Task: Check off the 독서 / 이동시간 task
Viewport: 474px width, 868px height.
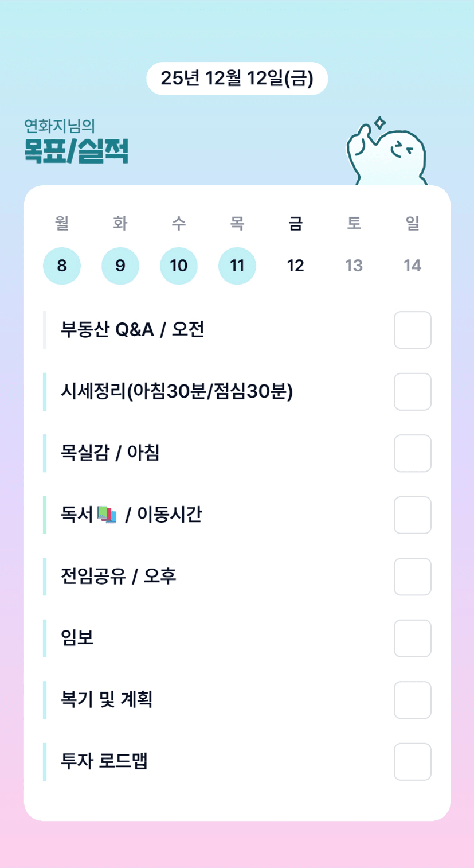Action: point(412,515)
